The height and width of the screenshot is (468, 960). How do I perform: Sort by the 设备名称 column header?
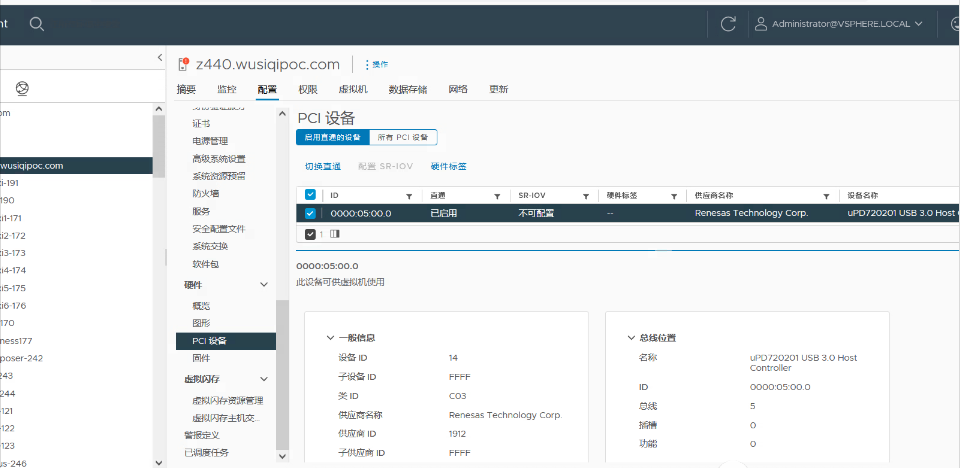pyautogui.click(x=862, y=195)
